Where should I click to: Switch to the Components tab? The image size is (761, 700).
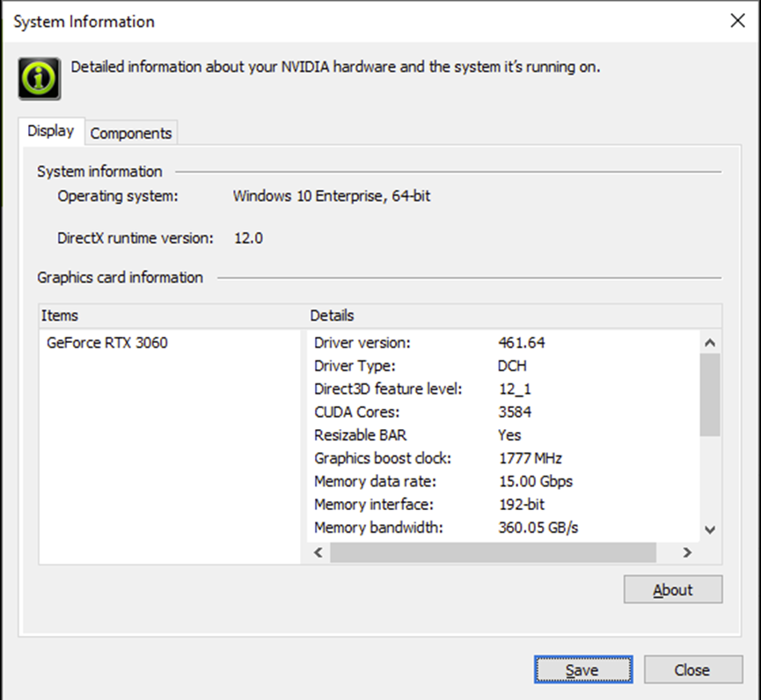tap(131, 133)
